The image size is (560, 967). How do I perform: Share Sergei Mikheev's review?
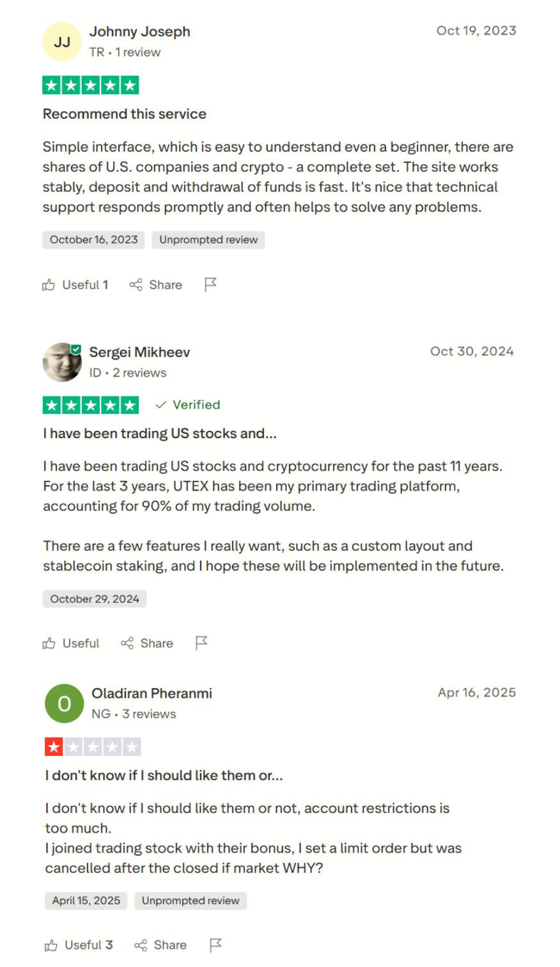(x=147, y=643)
